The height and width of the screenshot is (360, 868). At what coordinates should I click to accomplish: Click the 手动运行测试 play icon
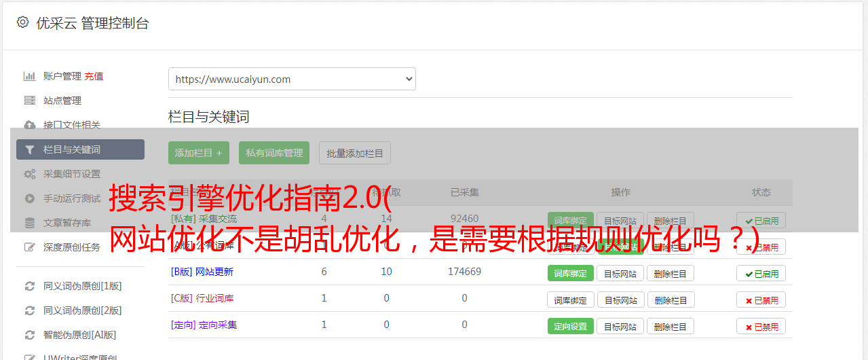(x=30, y=198)
